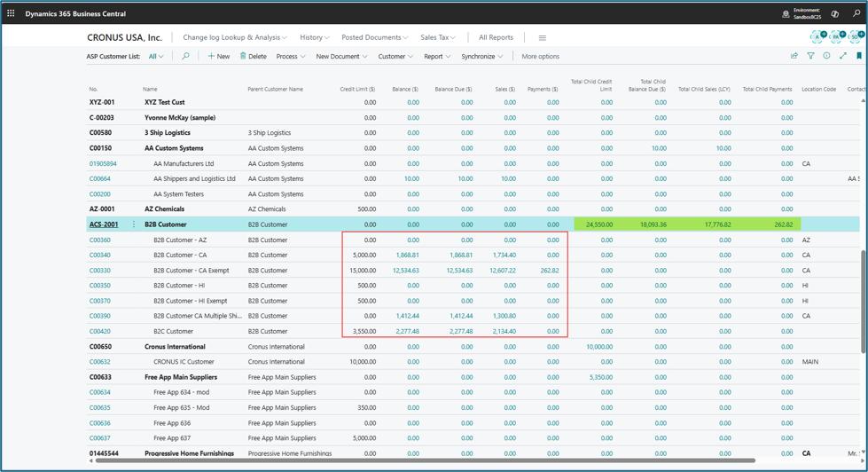Click credit limit 500.00 for AZ-0001

point(366,209)
